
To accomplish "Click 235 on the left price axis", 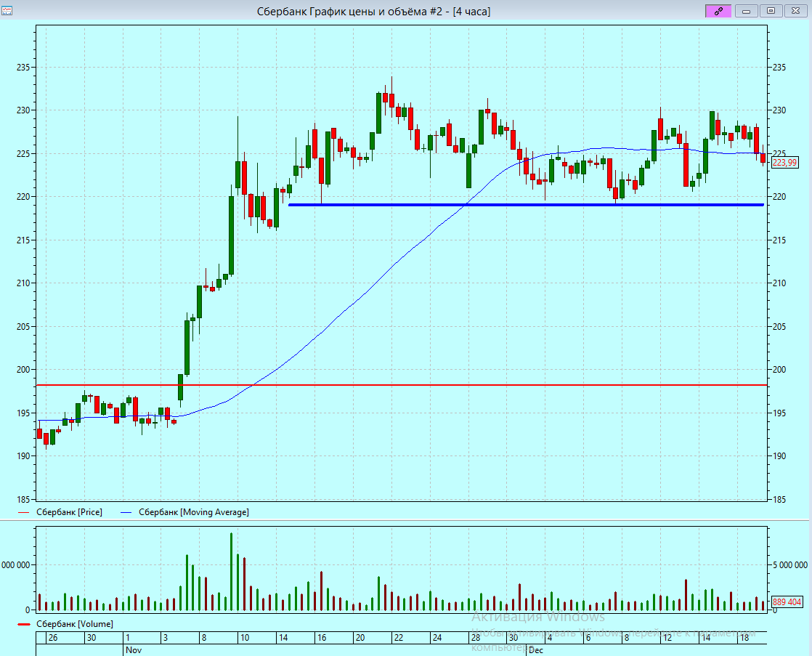I will click(23, 68).
